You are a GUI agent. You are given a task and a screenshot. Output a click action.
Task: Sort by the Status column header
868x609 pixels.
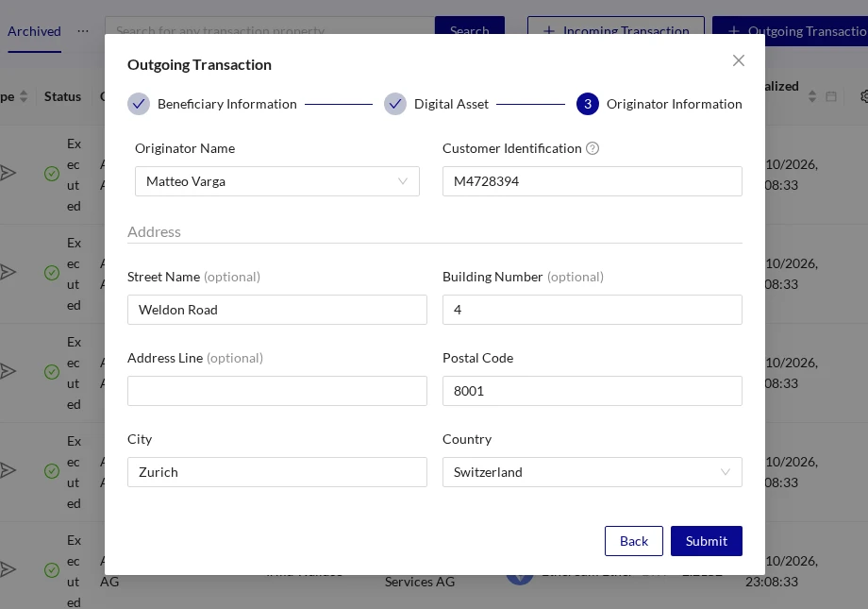point(62,96)
